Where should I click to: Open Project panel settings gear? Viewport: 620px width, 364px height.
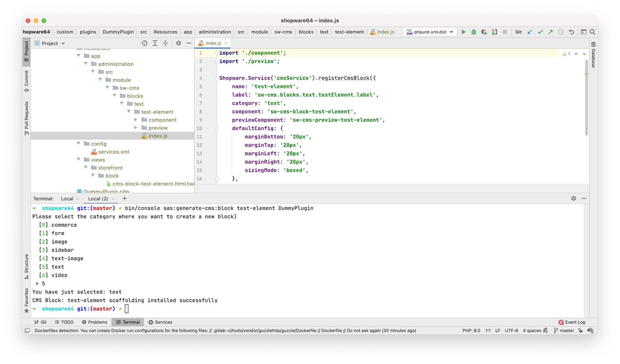177,43
